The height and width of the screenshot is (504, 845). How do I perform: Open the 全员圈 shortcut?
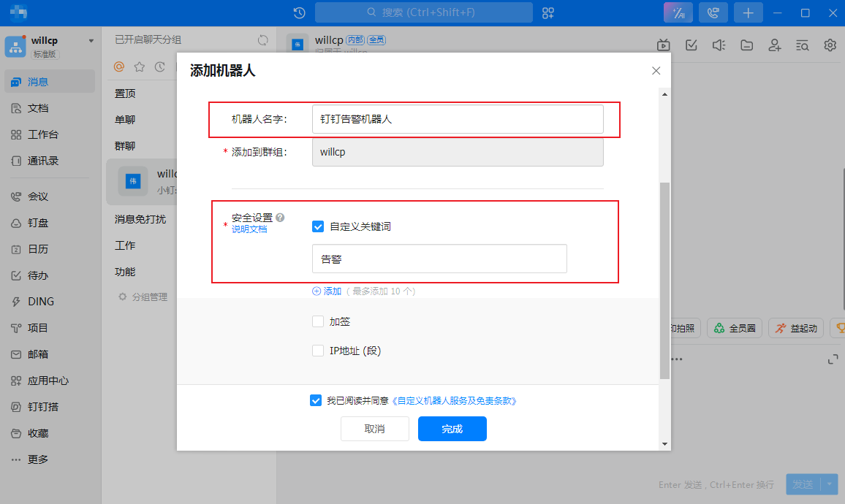coord(735,328)
